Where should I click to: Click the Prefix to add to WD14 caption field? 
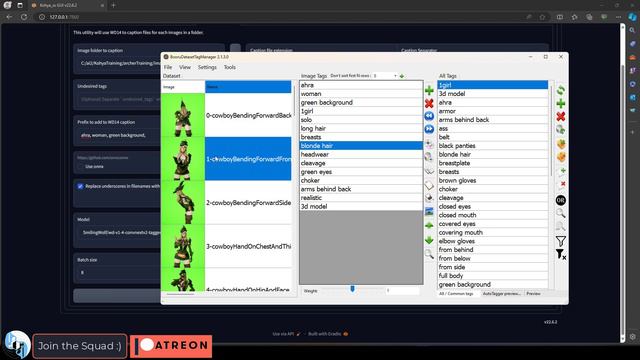118,135
